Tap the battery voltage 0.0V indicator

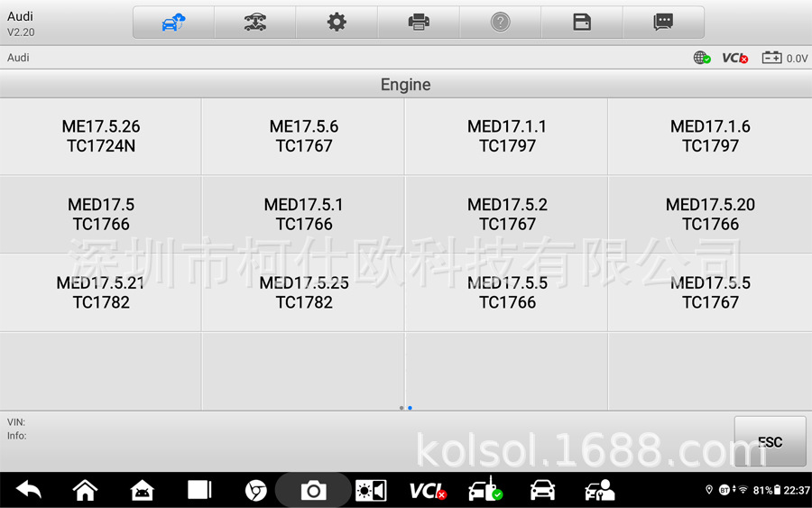tap(785, 58)
